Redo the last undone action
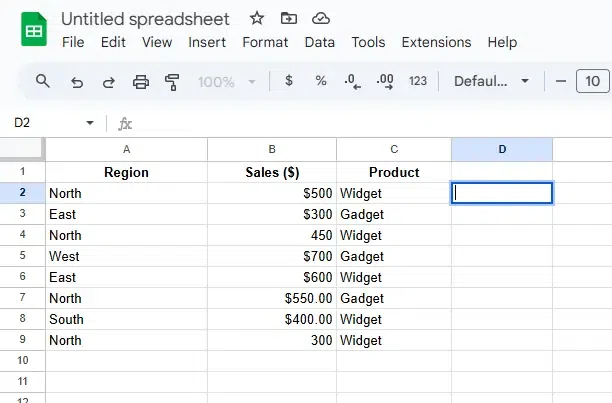The height and width of the screenshot is (403, 612). pos(108,81)
